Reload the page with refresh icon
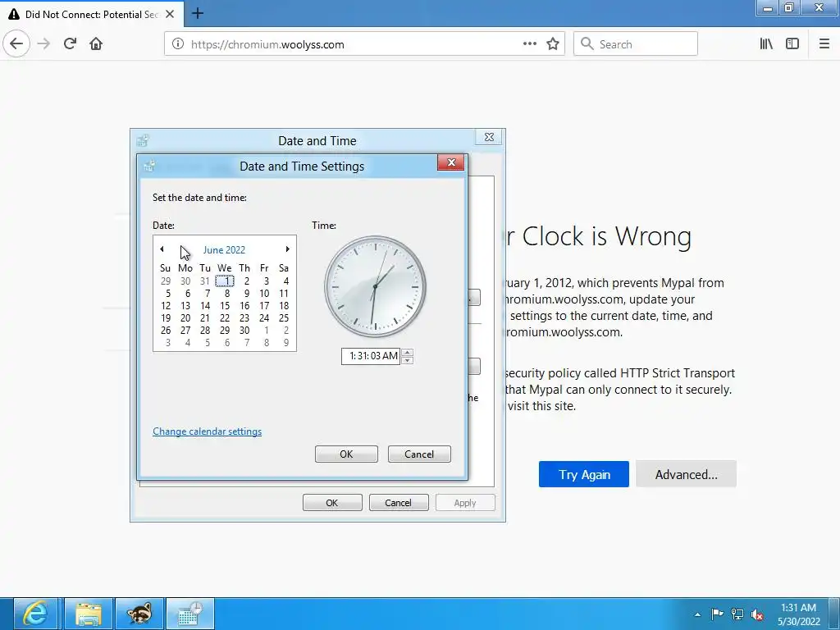 pyautogui.click(x=70, y=44)
